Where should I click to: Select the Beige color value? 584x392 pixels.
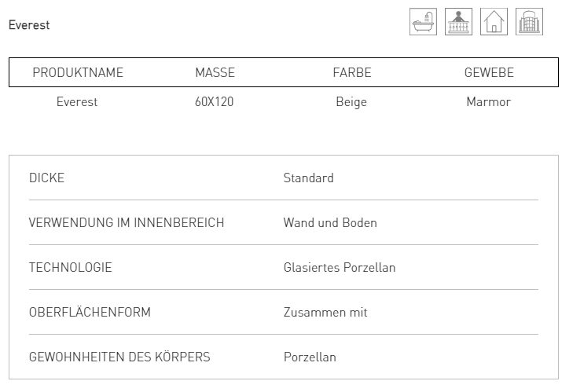[351, 102]
